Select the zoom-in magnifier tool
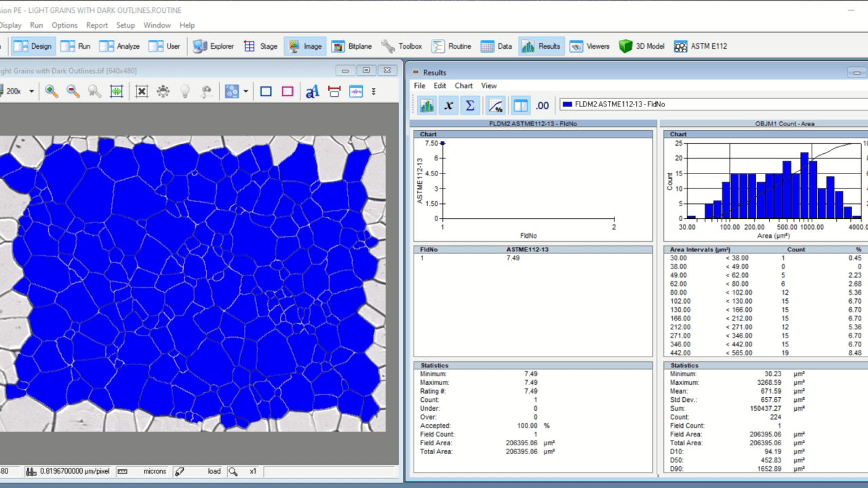868x488 pixels. coord(51,91)
